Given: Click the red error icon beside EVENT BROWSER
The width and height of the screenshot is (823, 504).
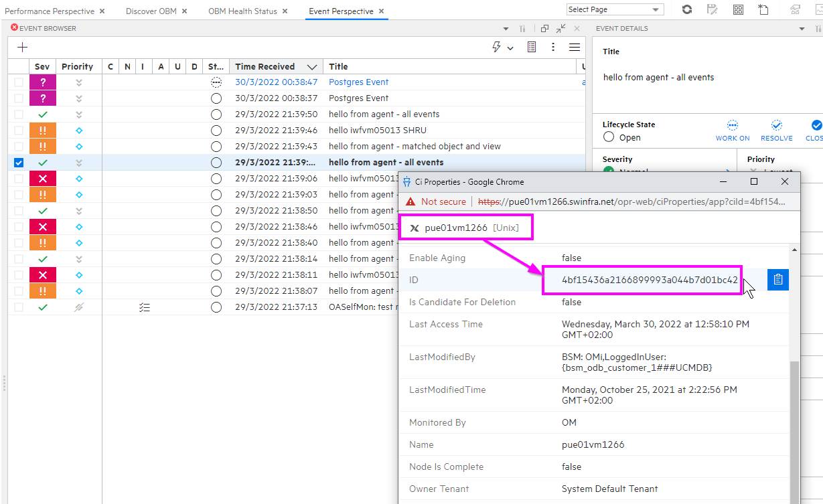Looking at the screenshot, I should 14,28.
